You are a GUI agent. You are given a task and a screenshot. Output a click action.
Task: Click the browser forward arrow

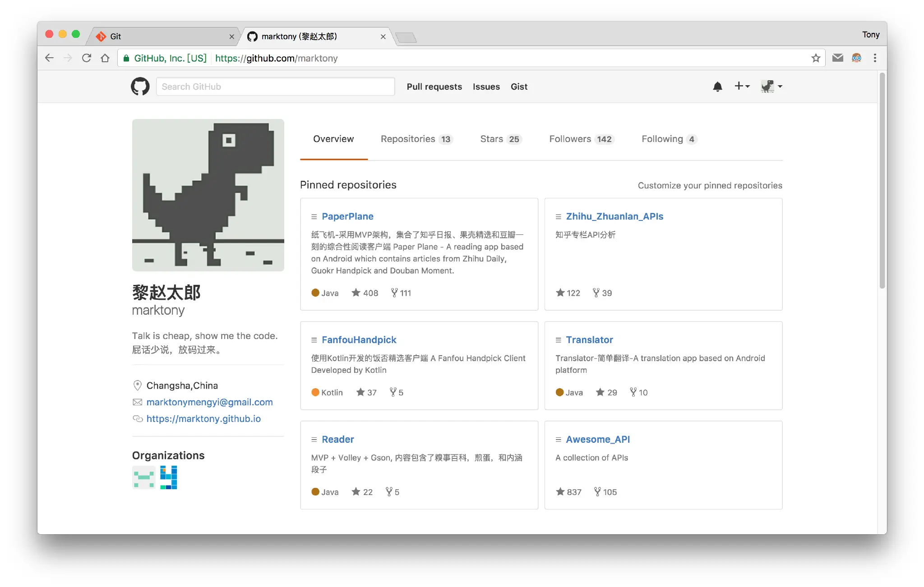click(68, 58)
